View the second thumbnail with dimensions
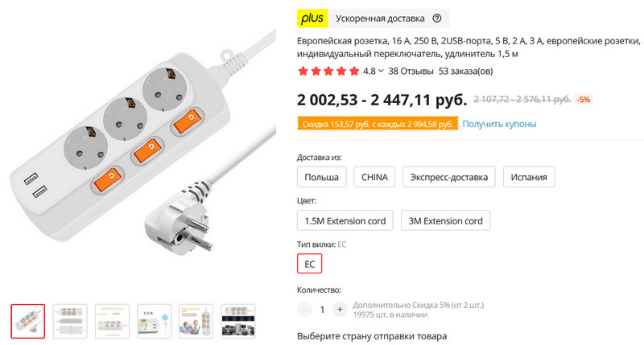Screen dimensions: 644x345 [x=70, y=321]
